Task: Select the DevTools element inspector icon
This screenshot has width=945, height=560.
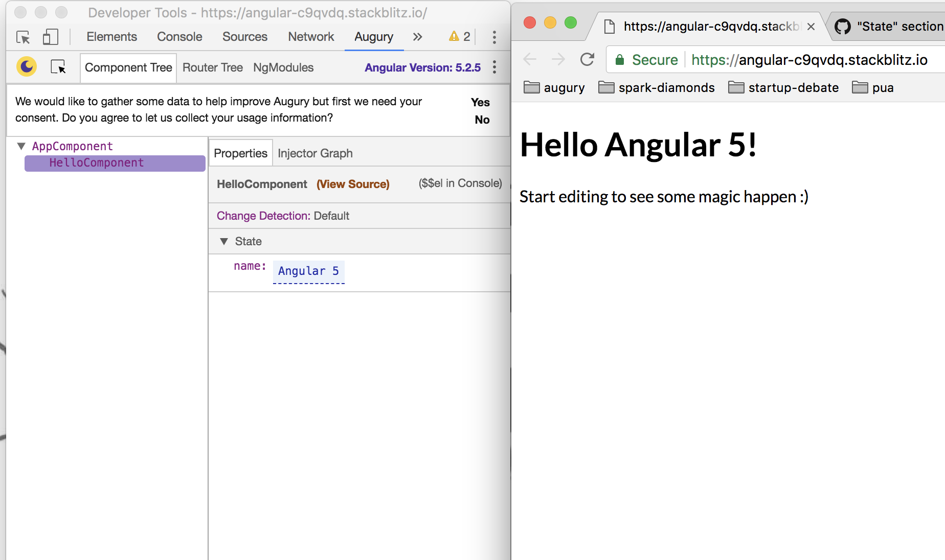Action: tap(22, 37)
